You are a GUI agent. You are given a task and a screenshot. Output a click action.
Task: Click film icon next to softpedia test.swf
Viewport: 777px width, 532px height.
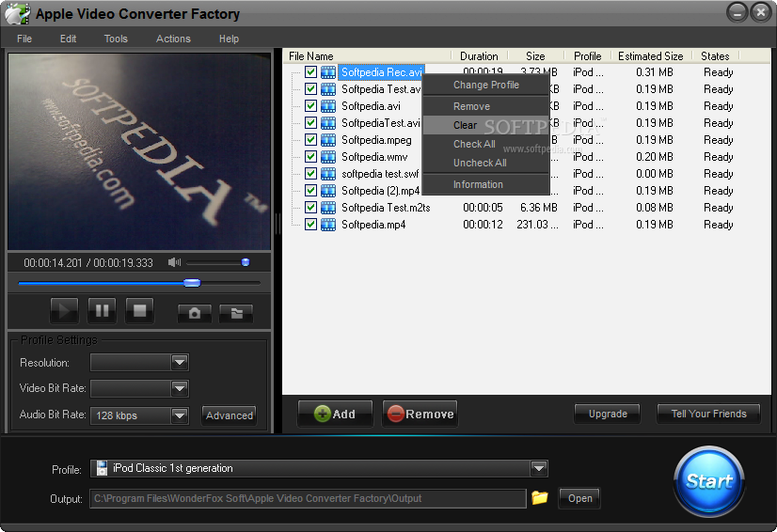(328, 174)
